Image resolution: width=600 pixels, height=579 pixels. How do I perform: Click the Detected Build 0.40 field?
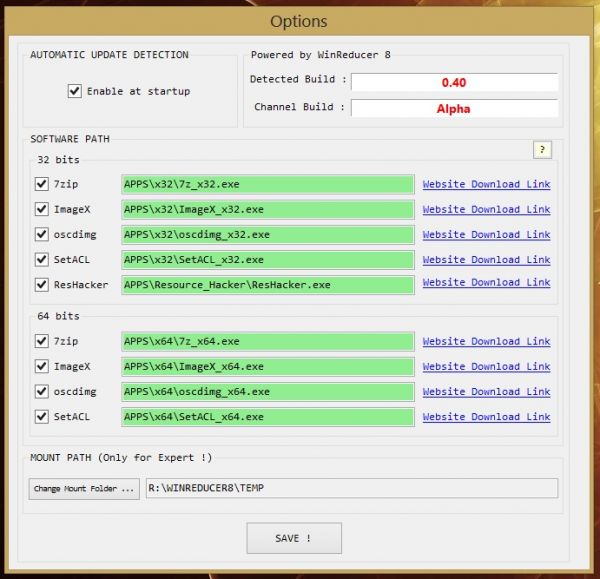pos(454,82)
